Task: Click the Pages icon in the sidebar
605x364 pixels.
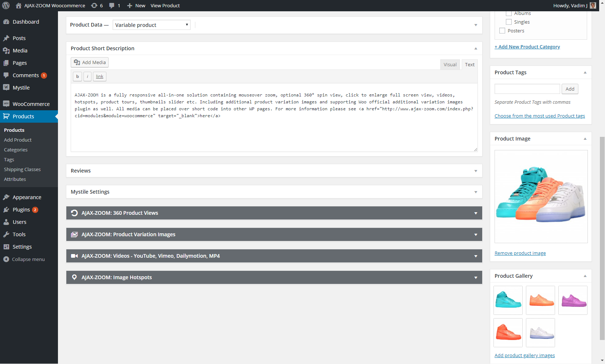Action: click(x=6, y=63)
